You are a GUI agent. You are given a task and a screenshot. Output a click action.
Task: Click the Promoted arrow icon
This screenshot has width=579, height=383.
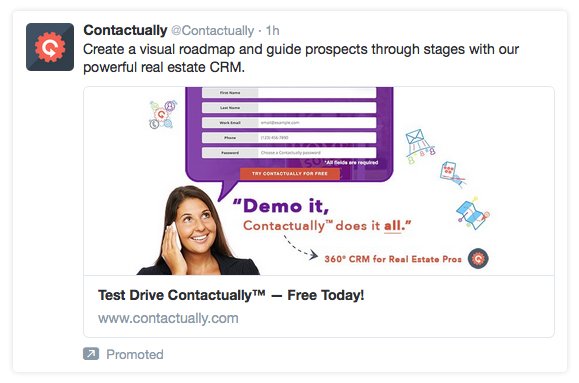91,354
